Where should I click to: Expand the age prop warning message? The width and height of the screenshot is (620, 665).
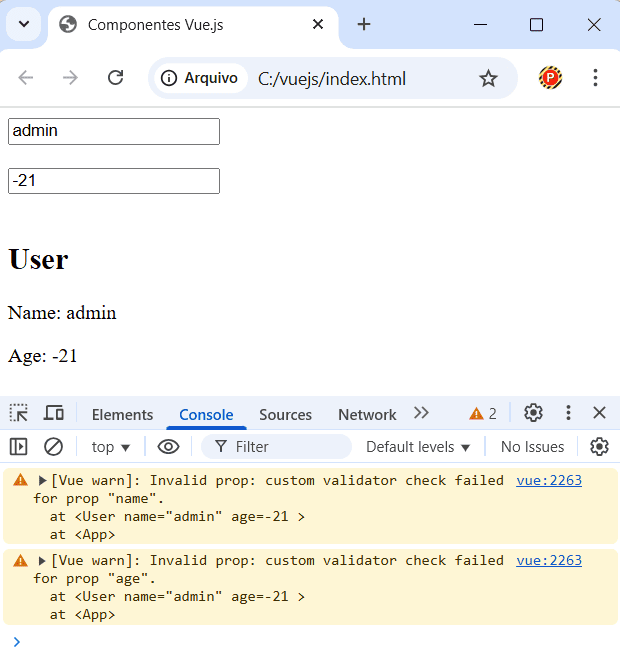(42, 561)
